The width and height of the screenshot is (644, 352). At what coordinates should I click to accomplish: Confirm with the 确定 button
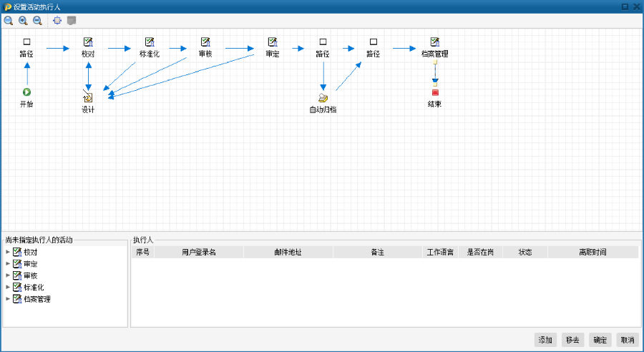pos(600,340)
